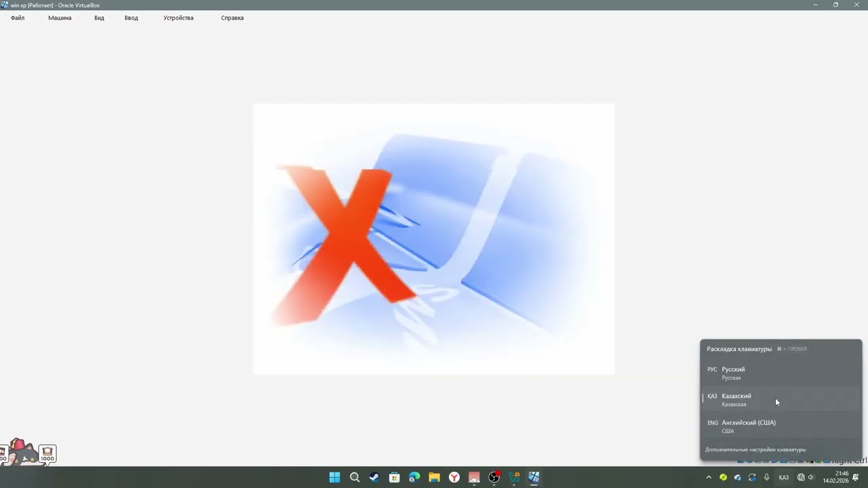Open File Explorer from the taskbar
The width and height of the screenshot is (868, 488).
[x=434, y=477]
